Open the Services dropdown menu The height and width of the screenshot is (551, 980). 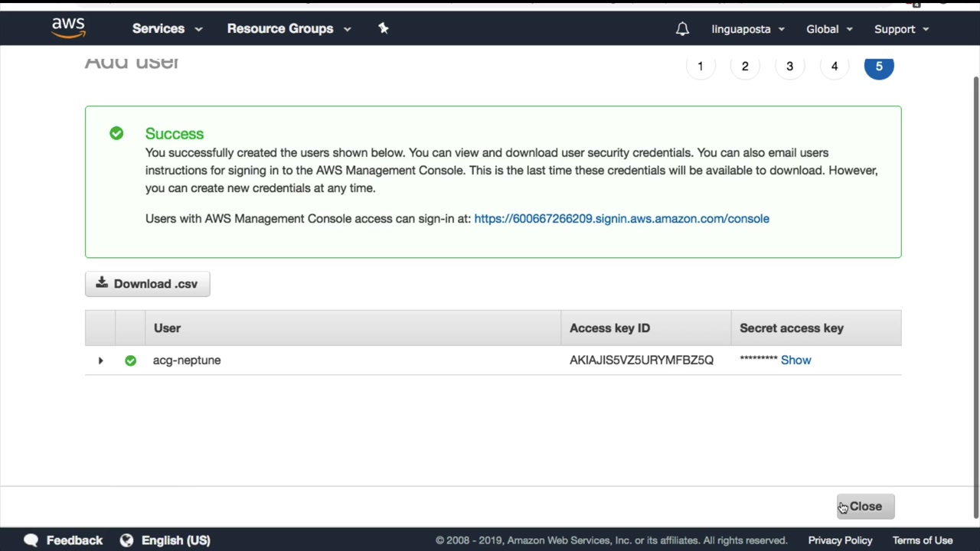click(x=167, y=29)
